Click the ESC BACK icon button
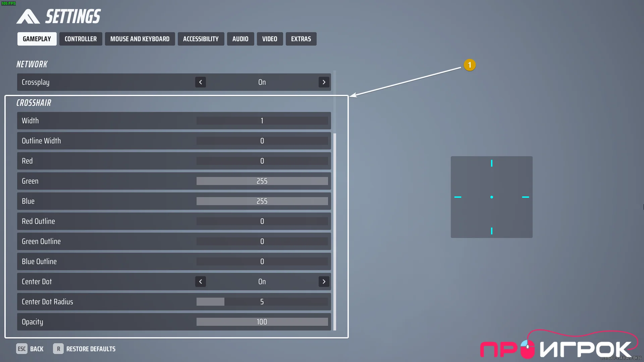 (21, 349)
